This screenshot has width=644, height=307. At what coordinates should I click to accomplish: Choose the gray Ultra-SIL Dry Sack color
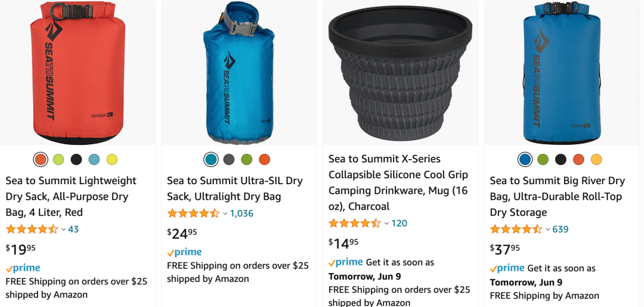[229, 159]
